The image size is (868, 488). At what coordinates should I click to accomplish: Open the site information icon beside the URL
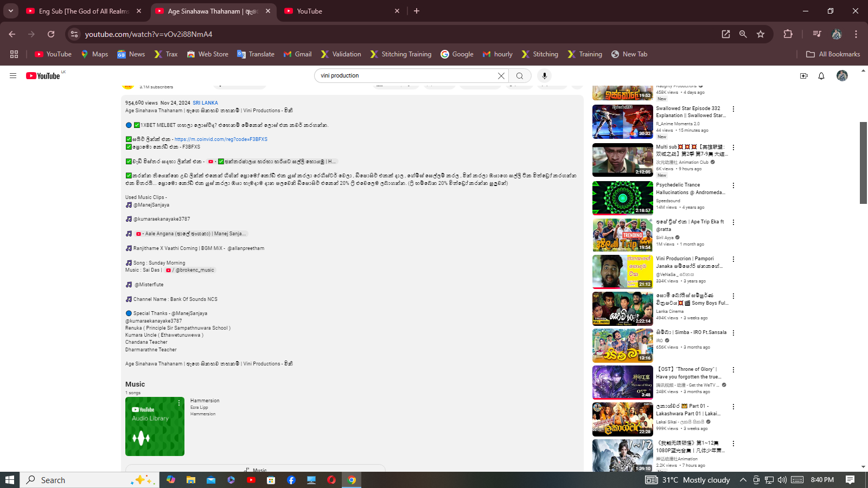click(74, 34)
